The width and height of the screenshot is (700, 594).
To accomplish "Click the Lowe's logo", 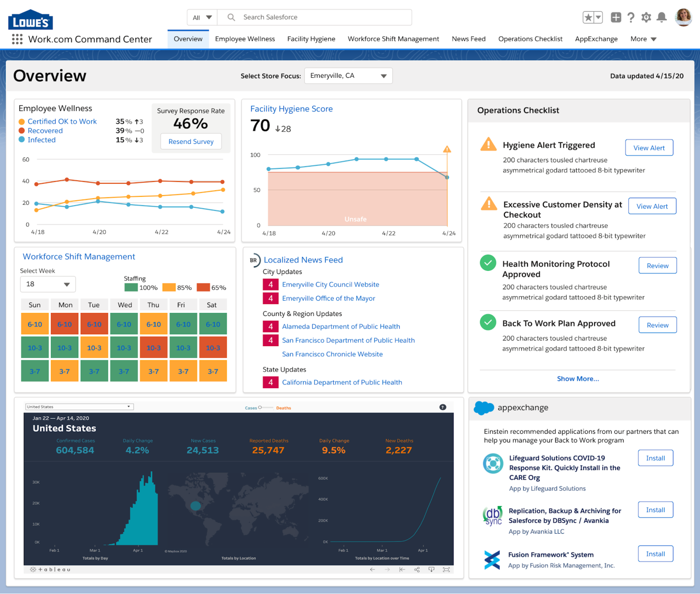I will pyautogui.click(x=30, y=20).
